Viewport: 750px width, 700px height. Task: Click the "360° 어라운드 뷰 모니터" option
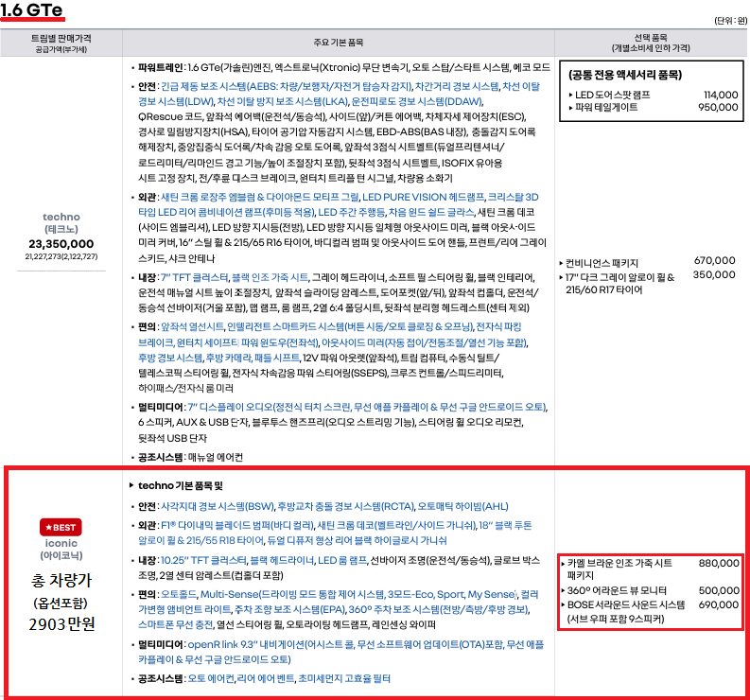click(x=617, y=591)
